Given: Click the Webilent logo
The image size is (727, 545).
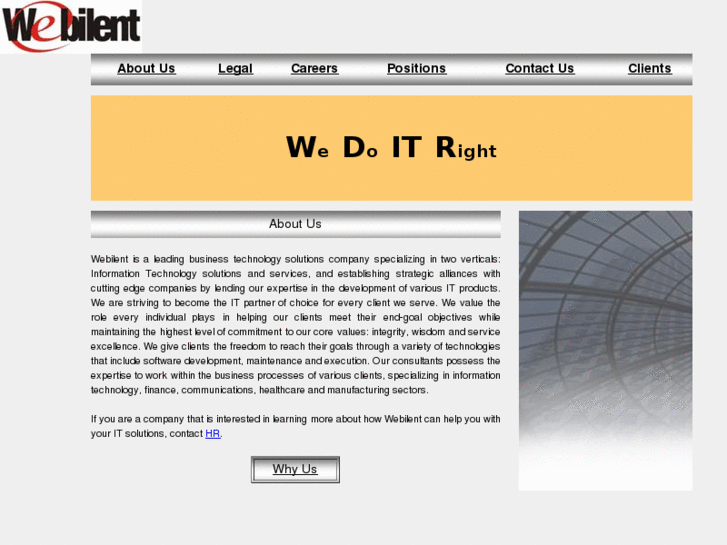Looking at the screenshot, I should 71,26.
